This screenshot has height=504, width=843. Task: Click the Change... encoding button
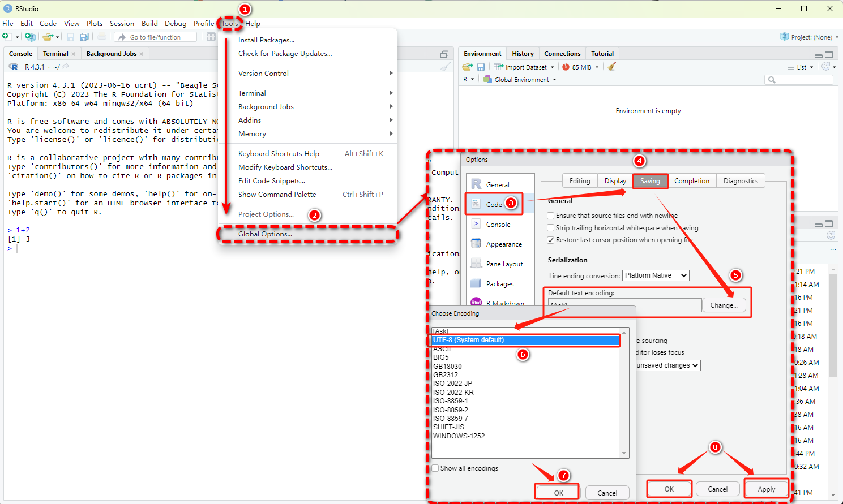coord(724,305)
